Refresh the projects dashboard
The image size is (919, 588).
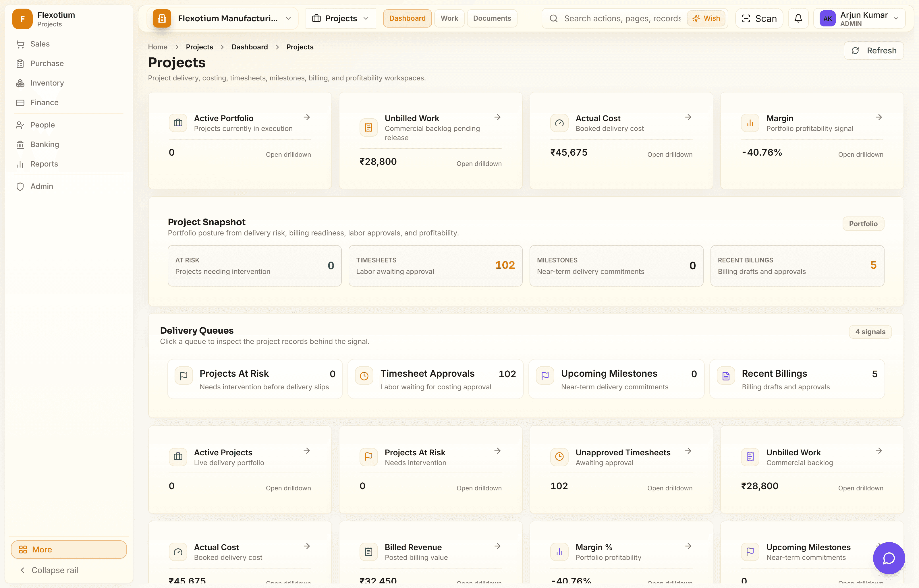874,51
